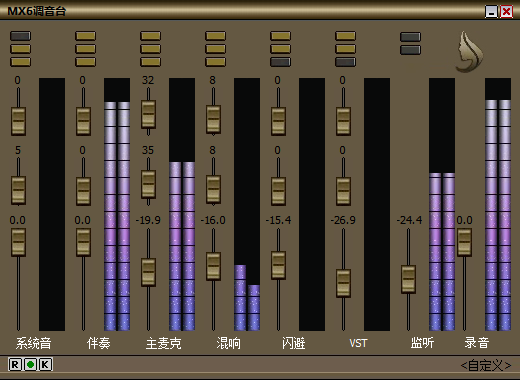The width and height of the screenshot is (520, 380).
Task: Toggle the first yellow button above 主麦克
Action: point(150,36)
